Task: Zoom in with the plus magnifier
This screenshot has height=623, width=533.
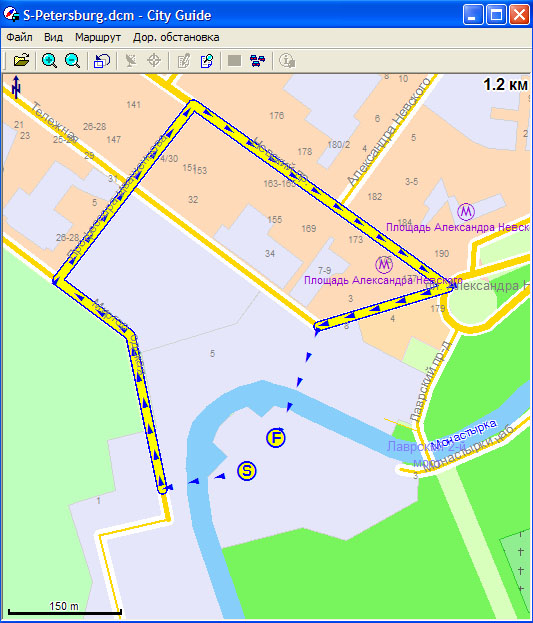Action: [x=49, y=60]
